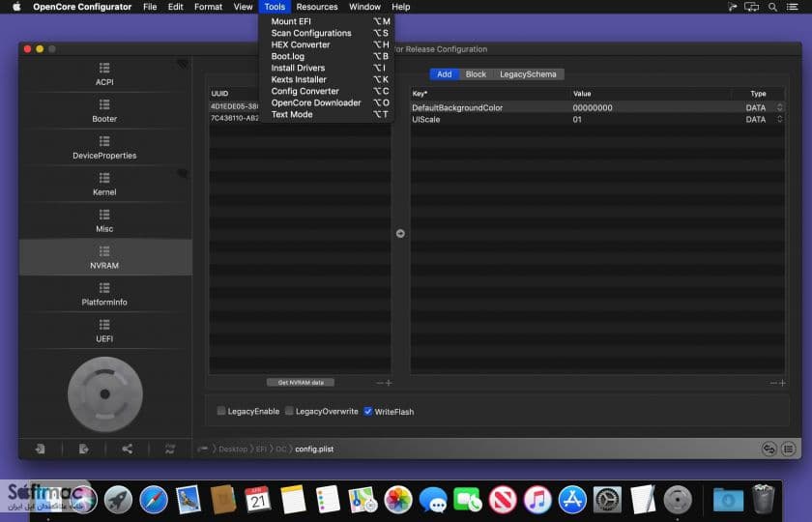
Task: Enable the LegacyOverwrite checkbox
Action: [289, 411]
